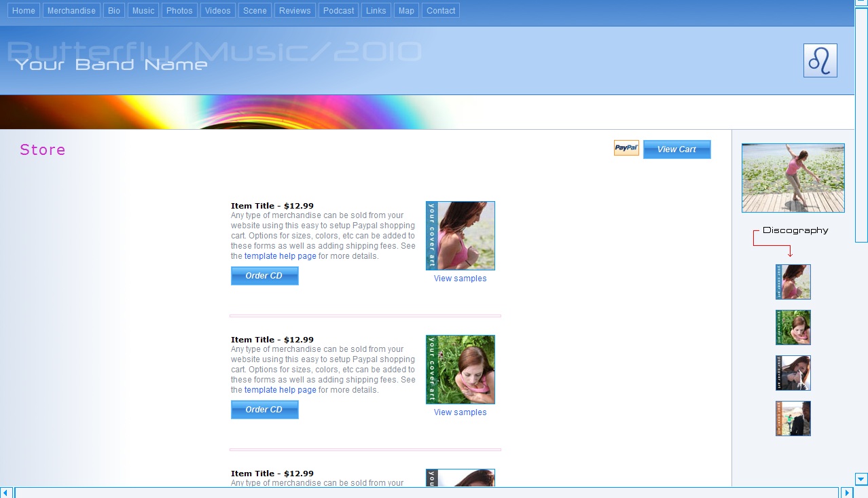Screen dimensions: 868x498
Task: Click the horizontal scrollbar left arrow
Action: [6, 493]
